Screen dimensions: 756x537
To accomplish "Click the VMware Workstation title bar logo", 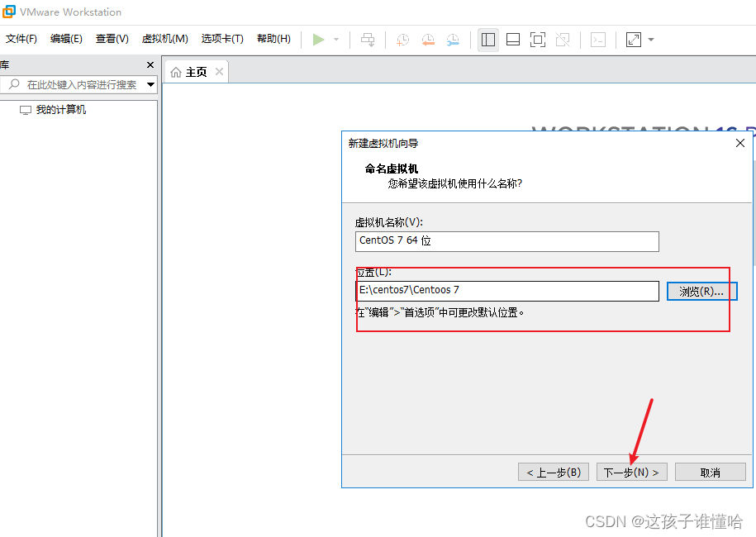I will [9, 12].
